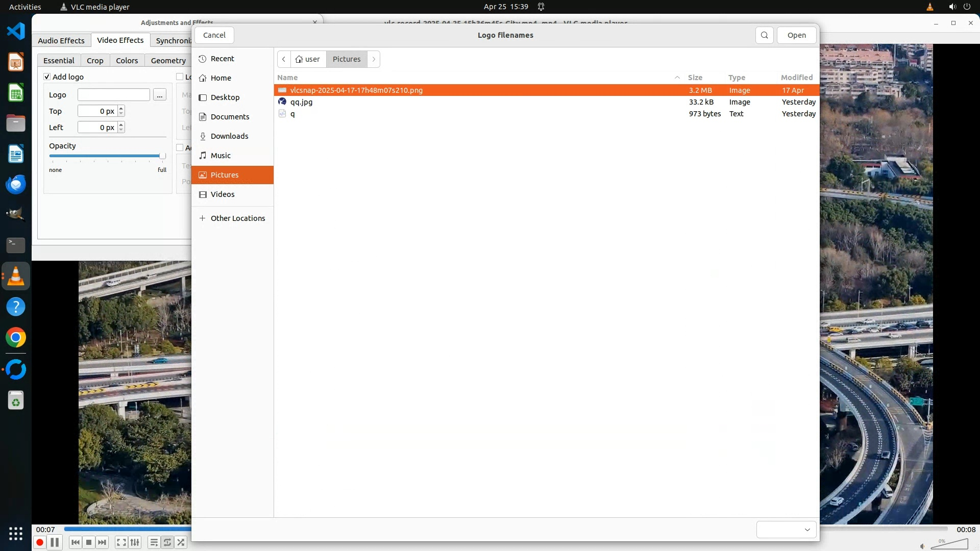This screenshot has width=980, height=551.
Task: Open the extended settings (equalizer) icon
Action: click(x=135, y=542)
